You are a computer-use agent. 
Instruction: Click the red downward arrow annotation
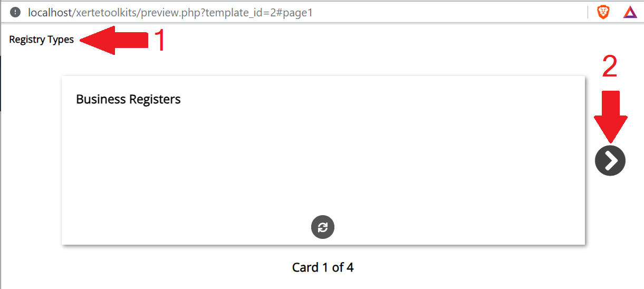611,117
